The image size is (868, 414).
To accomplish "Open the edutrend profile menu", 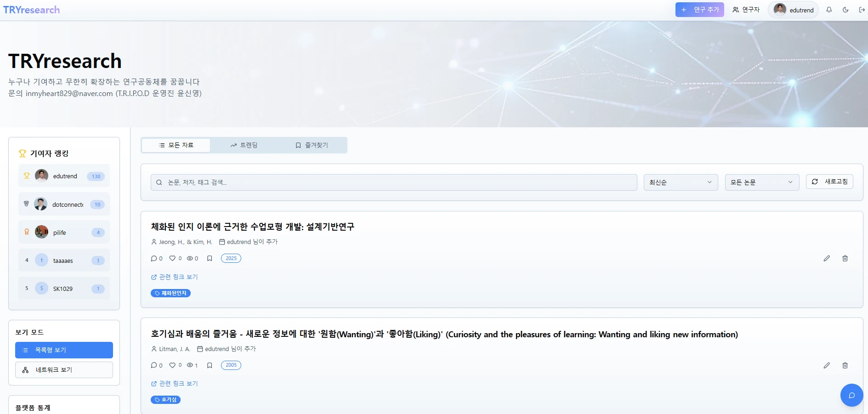I will click(x=793, y=10).
